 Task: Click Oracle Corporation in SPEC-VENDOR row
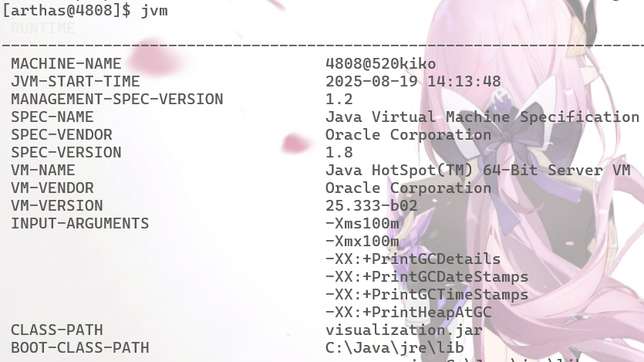tap(408, 135)
